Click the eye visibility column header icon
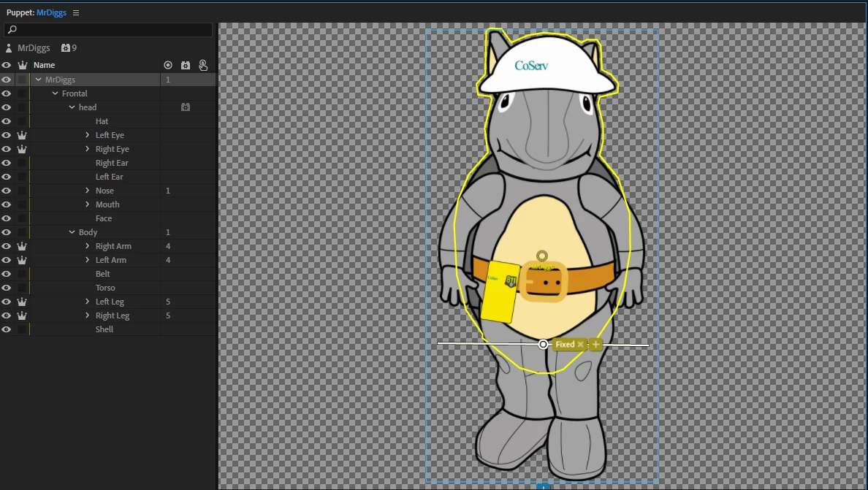 pos(6,65)
